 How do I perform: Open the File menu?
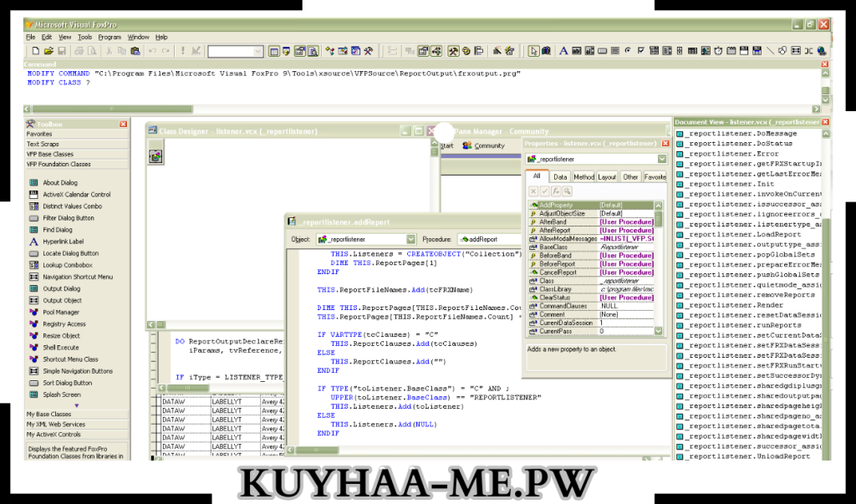pyautogui.click(x=31, y=37)
